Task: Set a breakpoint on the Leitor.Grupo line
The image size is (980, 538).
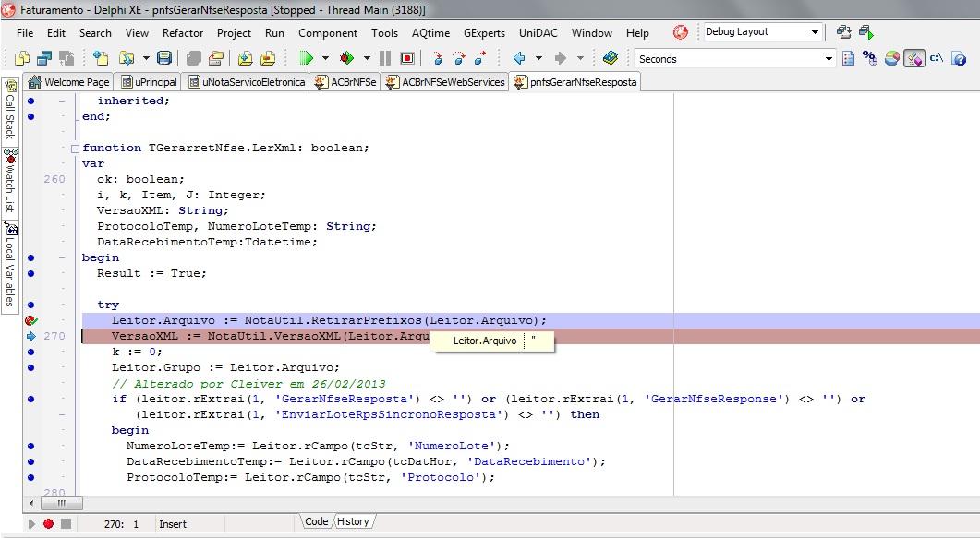Action: point(30,367)
